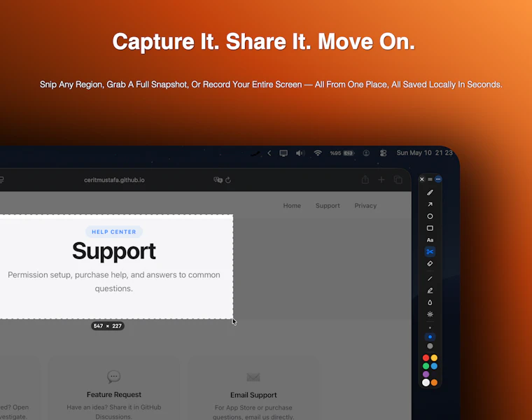This screenshot has height=420, width=532.
Task: Click the Feature Request speech bubble icon
Action: click(x=113, y=377)
